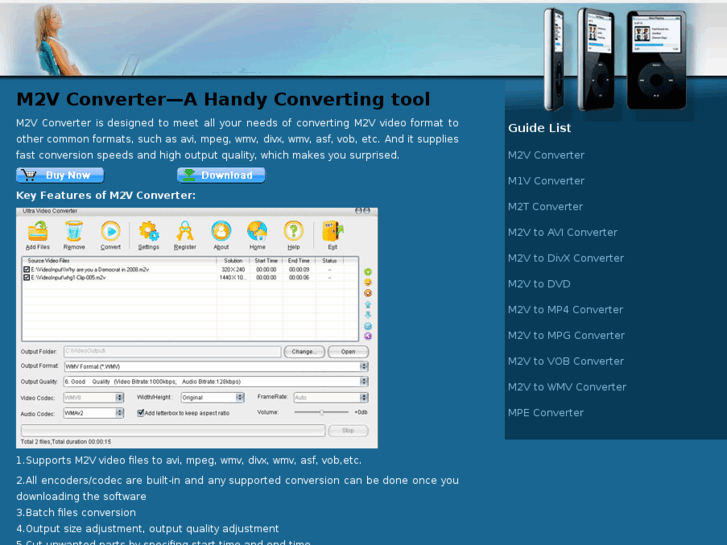Click the End Time column header
This screenshot has width=727, height=545.
pyautogui.click(x=299, y=261)
